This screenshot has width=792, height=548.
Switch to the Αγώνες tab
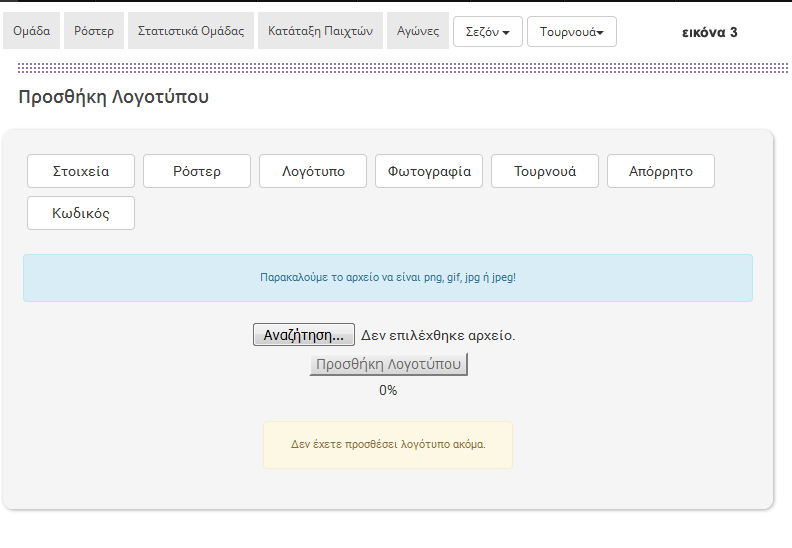click(x=417, y=31)
